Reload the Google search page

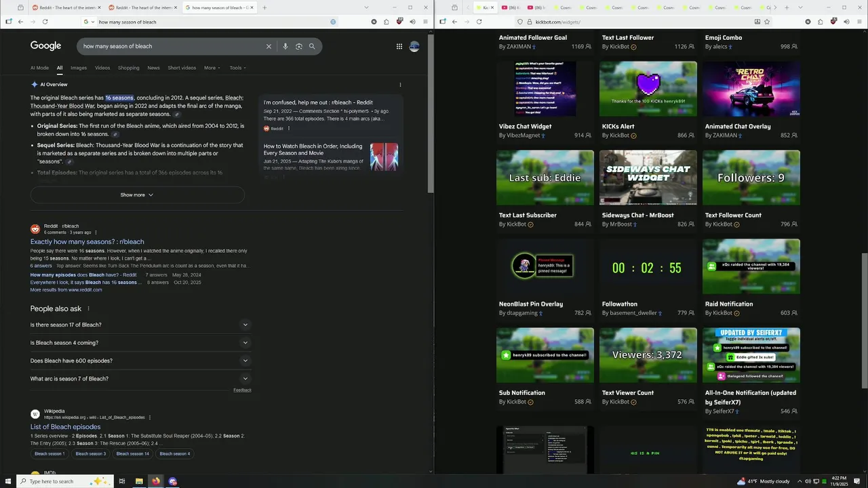click(x=45, y=22)
